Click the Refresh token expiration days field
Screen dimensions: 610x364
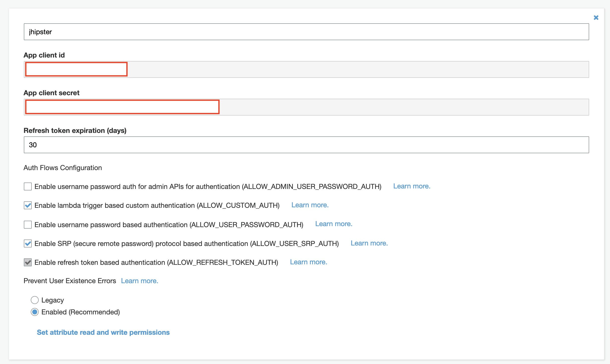[306, 145]
